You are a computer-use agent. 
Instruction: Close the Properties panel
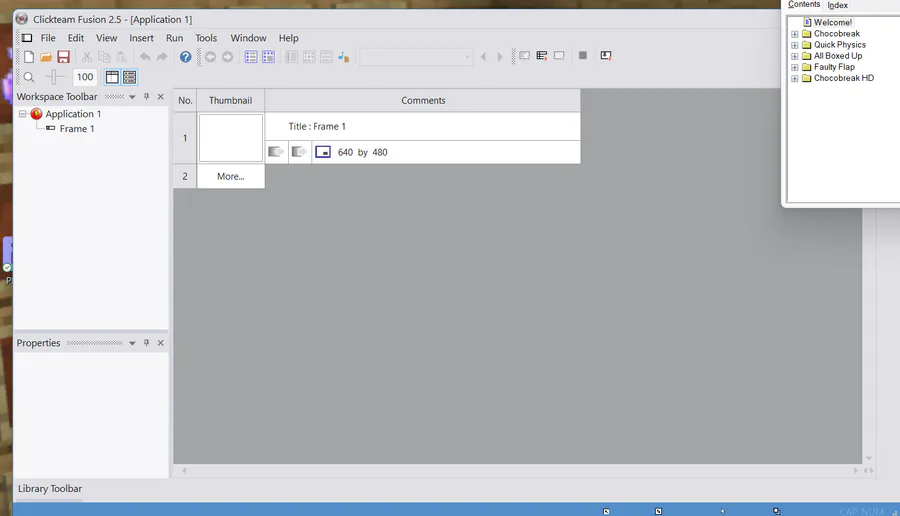pyautogui.click(x=161, y=343)
